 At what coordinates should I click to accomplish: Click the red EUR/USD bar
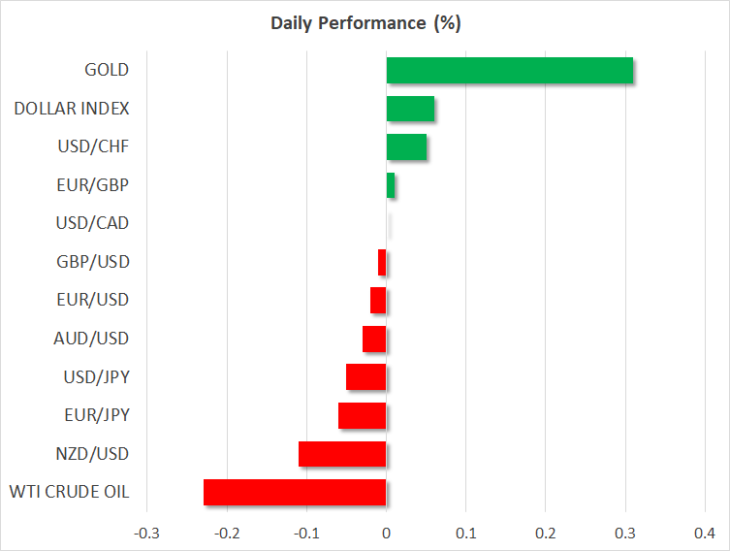pos(378,300)
